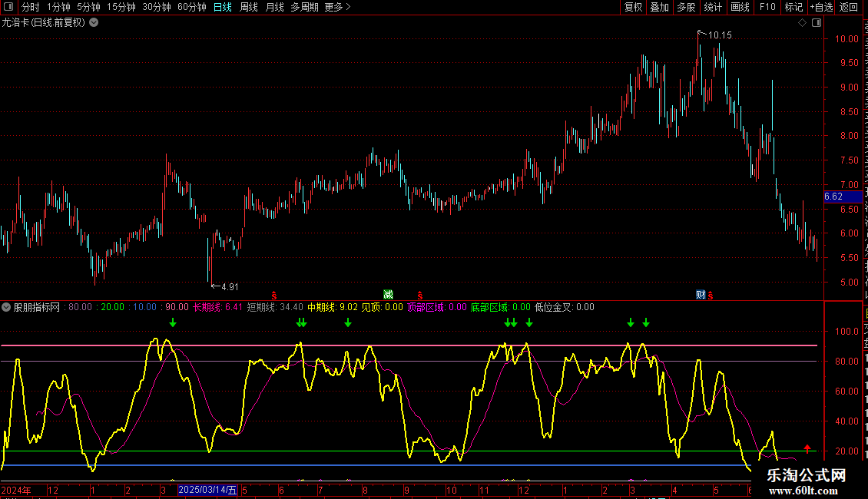Viewport: 868px width, 499px height.
Task: Click the 4.91 low price label
Action: (230, 286)
